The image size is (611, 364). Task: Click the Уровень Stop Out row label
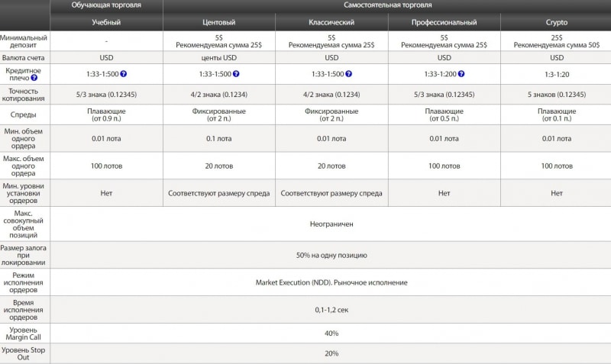(24, 353)
